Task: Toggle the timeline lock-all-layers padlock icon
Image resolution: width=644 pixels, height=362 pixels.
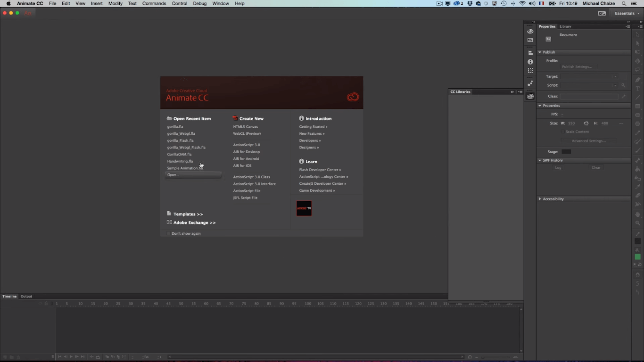Action: 46,304
